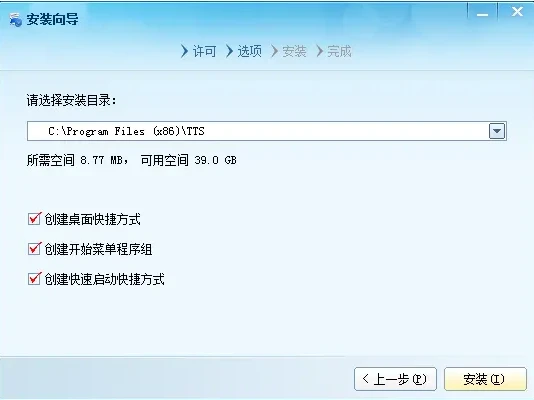The image size is (534, 400).
Task: Click the chevron arrow before 安装 step
Action: pos(274,51)
